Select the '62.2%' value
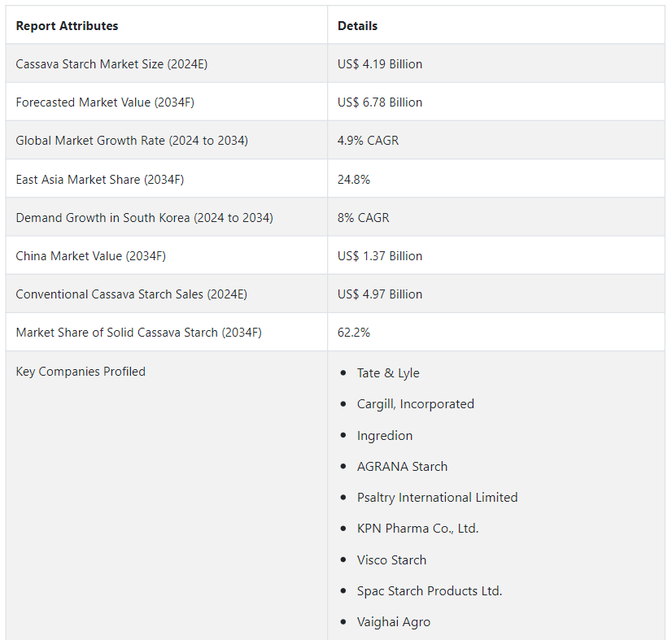 click(354, 333)
